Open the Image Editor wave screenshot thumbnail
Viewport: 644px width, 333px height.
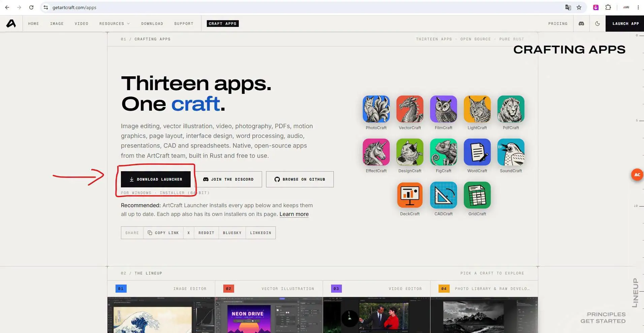pos(161,315)
